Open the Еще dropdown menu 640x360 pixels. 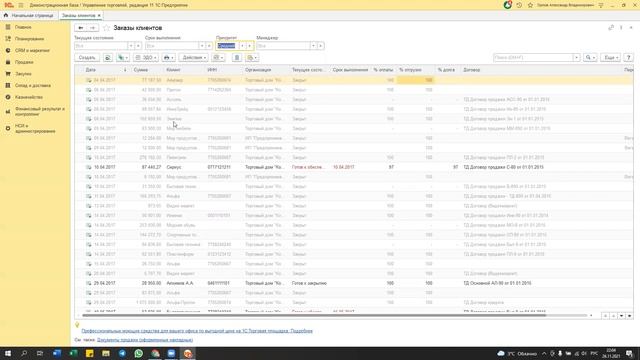611,58
